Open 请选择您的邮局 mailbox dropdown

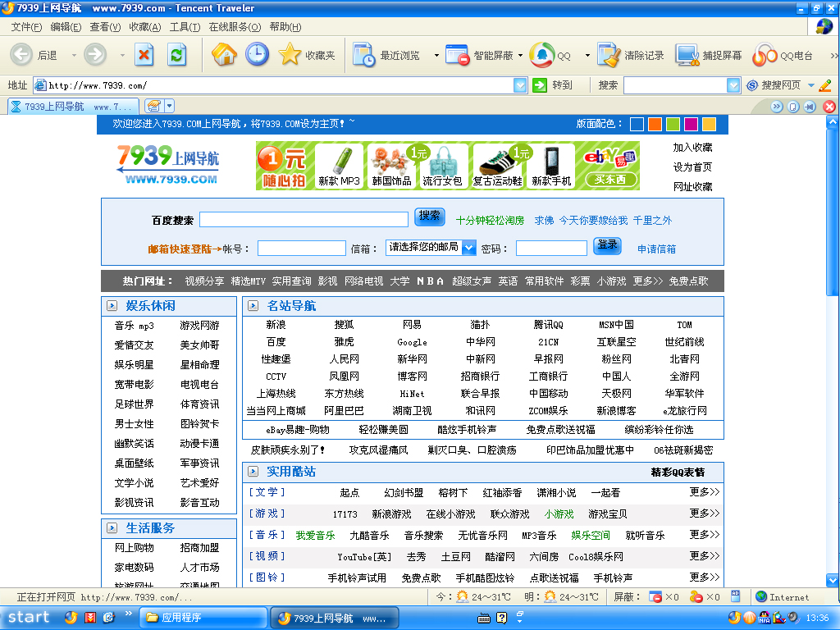(x=468, y=248)
